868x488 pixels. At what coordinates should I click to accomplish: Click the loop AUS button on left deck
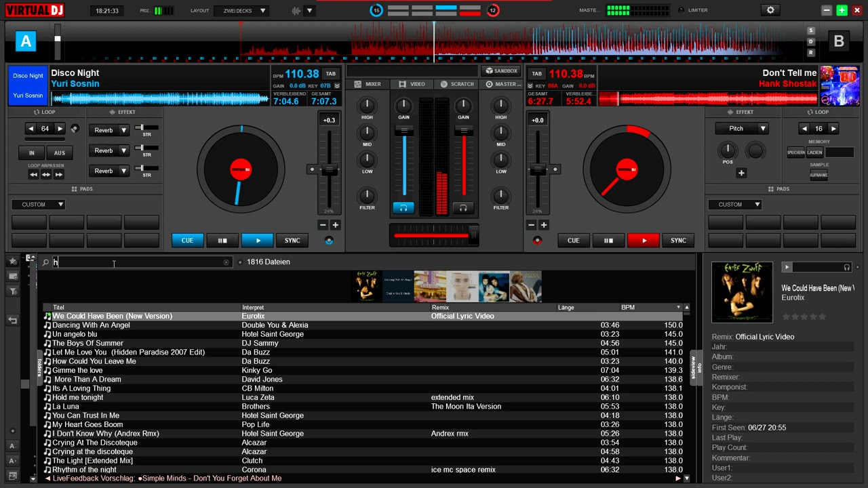click(x=60, y=153)
